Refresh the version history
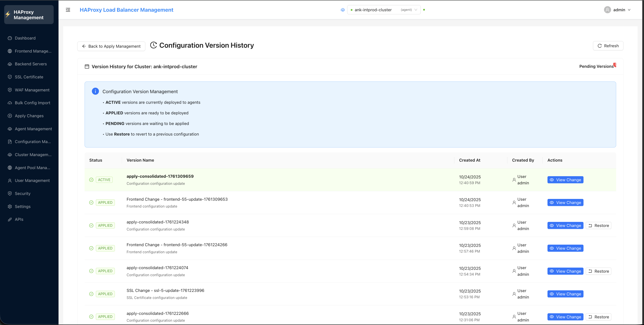This screenshot has width=644, height=325. (x=608, y=46)
